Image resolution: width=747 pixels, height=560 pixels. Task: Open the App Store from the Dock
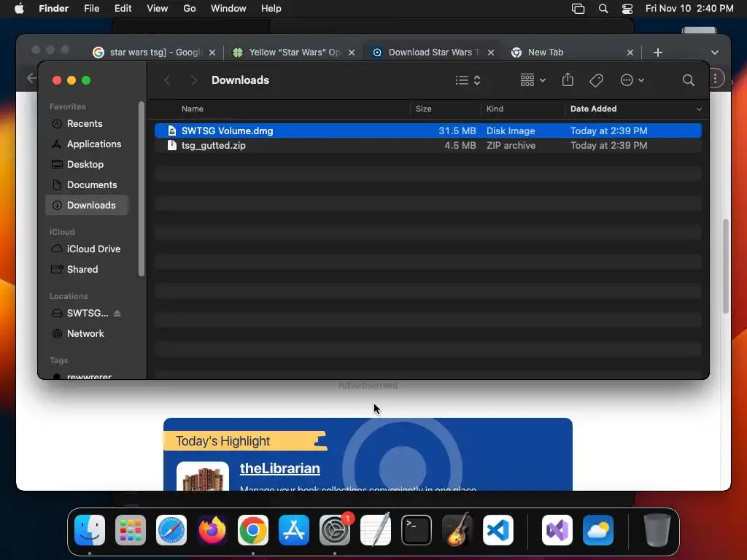pyautogui.click(x=294, y=530)
